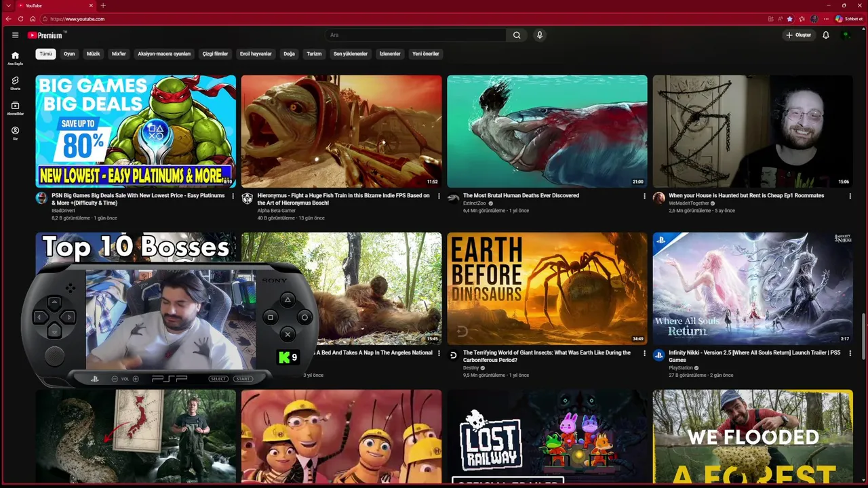Play the We Flooded A Forest thumbnail
This screenshot has width=868, height=488.
tap(753, 436)
